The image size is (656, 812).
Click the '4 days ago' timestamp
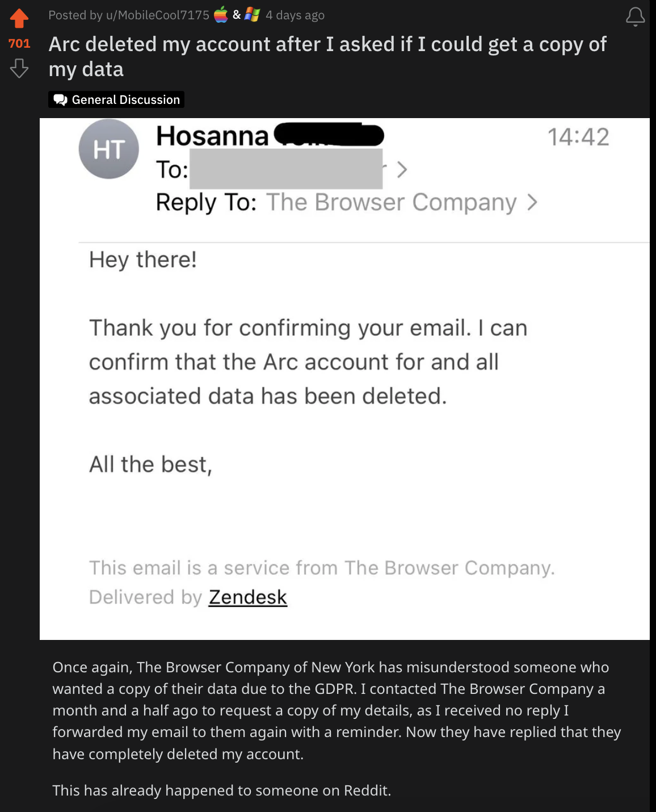(295, 15)
